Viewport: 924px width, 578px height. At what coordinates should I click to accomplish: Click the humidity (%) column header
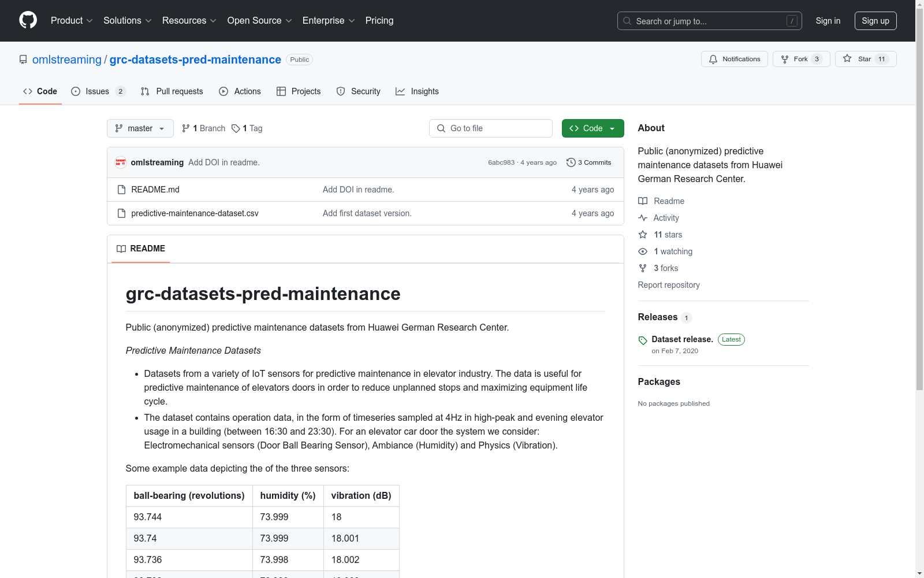(288, 495)
